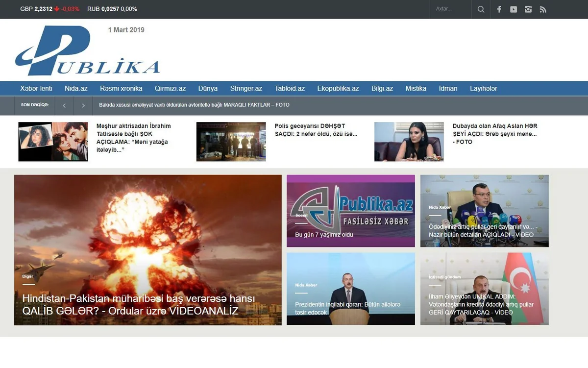The height and width of the screenshot is (368, 588).
Task: Click the Publika logo
Action: [87, 51]
